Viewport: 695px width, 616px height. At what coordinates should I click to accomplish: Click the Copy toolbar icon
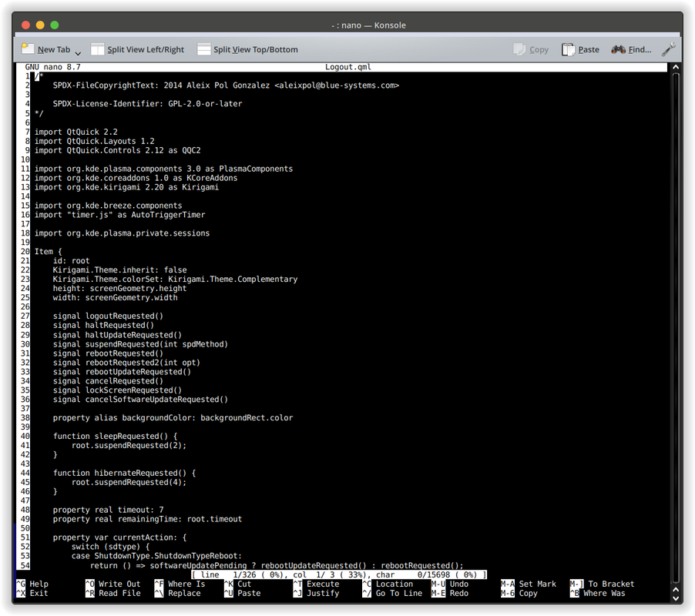[x=519, y=49]
